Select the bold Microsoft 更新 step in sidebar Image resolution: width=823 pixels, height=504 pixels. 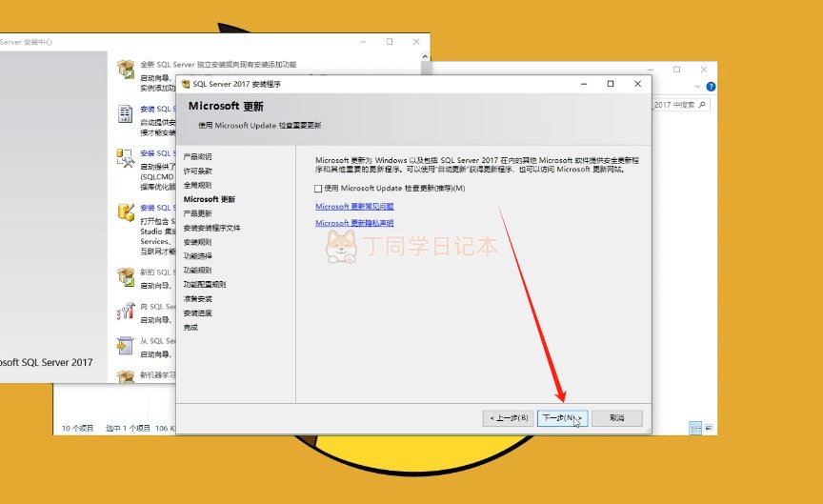pyautogui.click(x=209, y=199)
